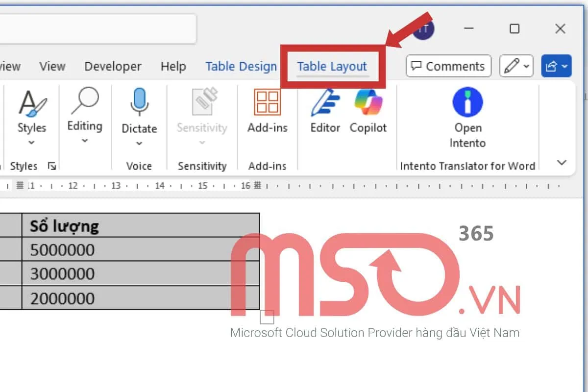Switch to the Table Design tab
The height and width of the screenshot is (392, 588).
point(241,67)
